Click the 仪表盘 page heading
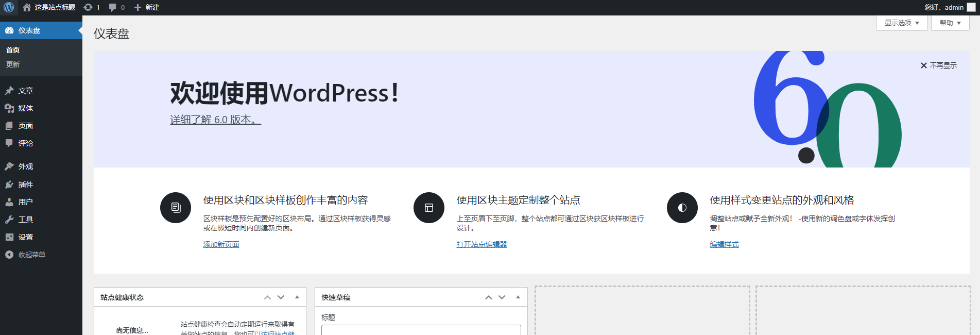This screenshot has width=980, height=335. [111, 33]
